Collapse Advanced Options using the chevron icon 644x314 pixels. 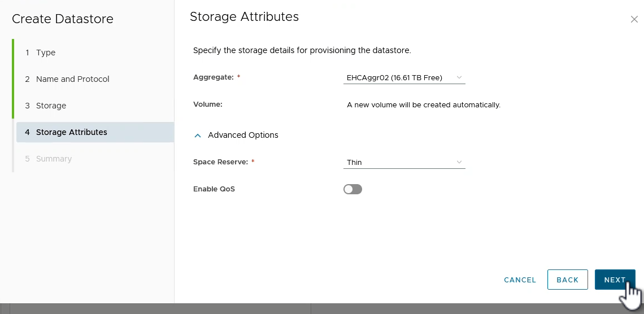[198, 136]
